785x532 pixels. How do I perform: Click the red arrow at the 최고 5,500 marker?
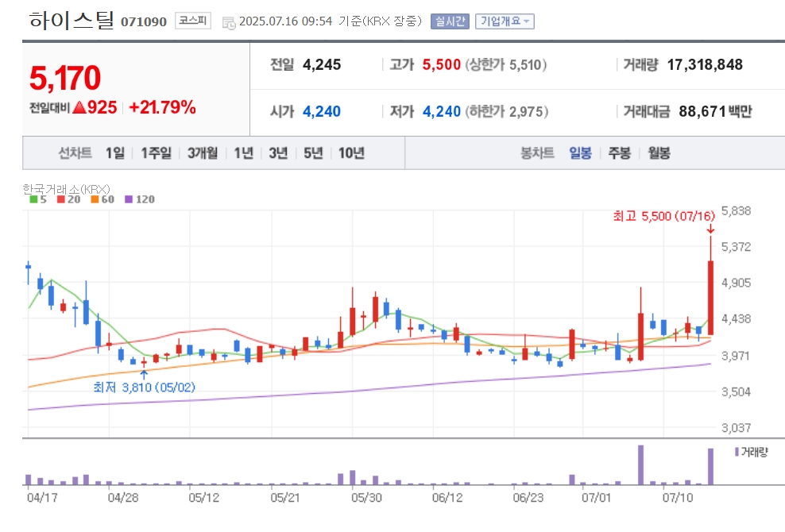pyautogui.click(x=710, y=229)
